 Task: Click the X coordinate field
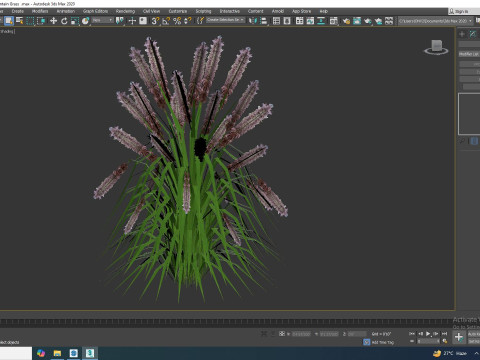301,334
